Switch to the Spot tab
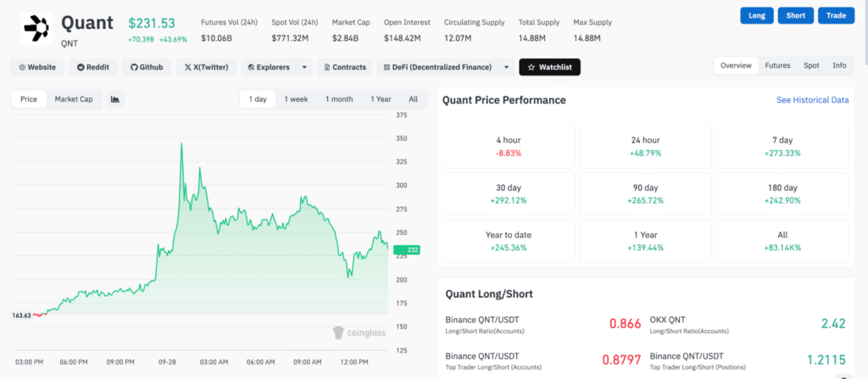The height and width of the screenshot is (379, 868). pos(811,65)
